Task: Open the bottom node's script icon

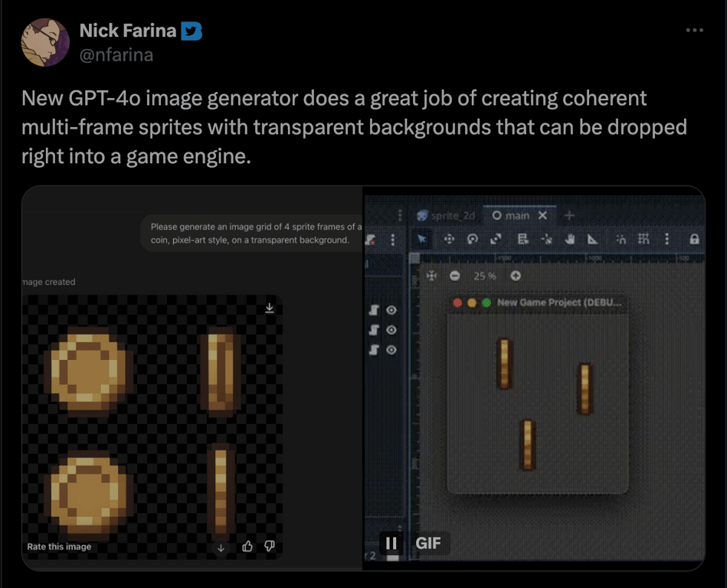Action: click(x=374, y=350)
